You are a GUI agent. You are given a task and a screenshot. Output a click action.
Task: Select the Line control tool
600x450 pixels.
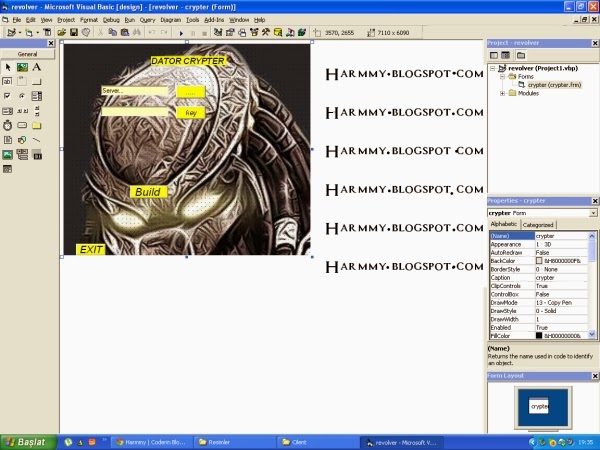tap(37, 140)
